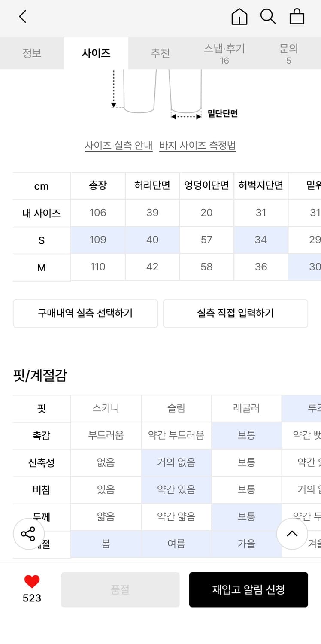Switch to the 사이즈 tab
This screenshot has width=321, height=644.
coord(96,53)
